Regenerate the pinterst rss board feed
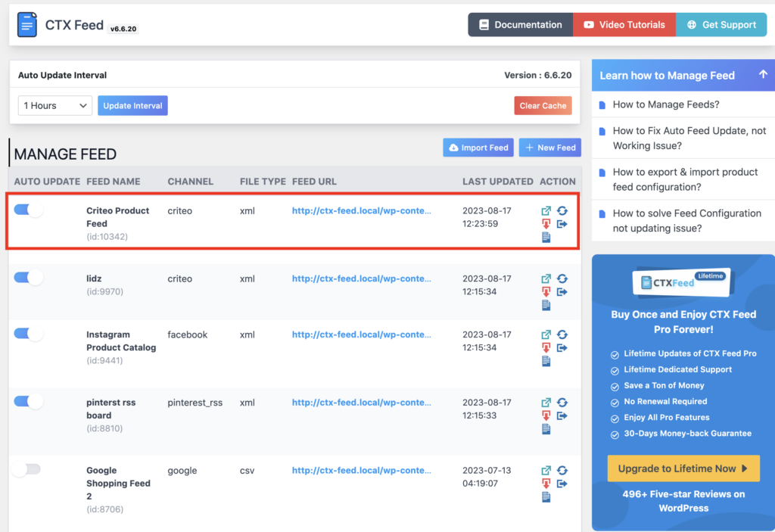The width and height of the screenshot is (775, 532). (x=562, y=403)
